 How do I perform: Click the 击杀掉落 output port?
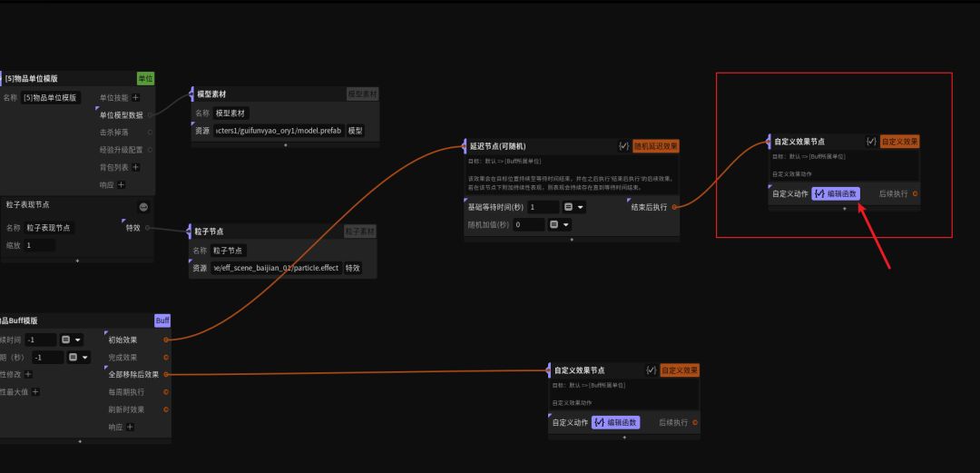150,133
